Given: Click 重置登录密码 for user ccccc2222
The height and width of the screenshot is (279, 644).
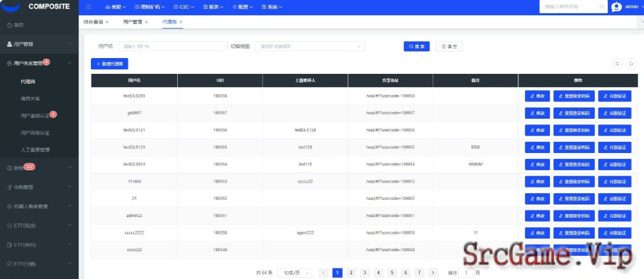Looking at the screenshot, I should 574,233.
